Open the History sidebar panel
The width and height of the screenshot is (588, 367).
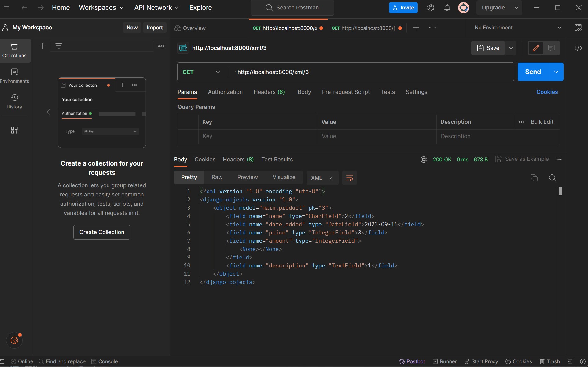(x=14, y=101)
